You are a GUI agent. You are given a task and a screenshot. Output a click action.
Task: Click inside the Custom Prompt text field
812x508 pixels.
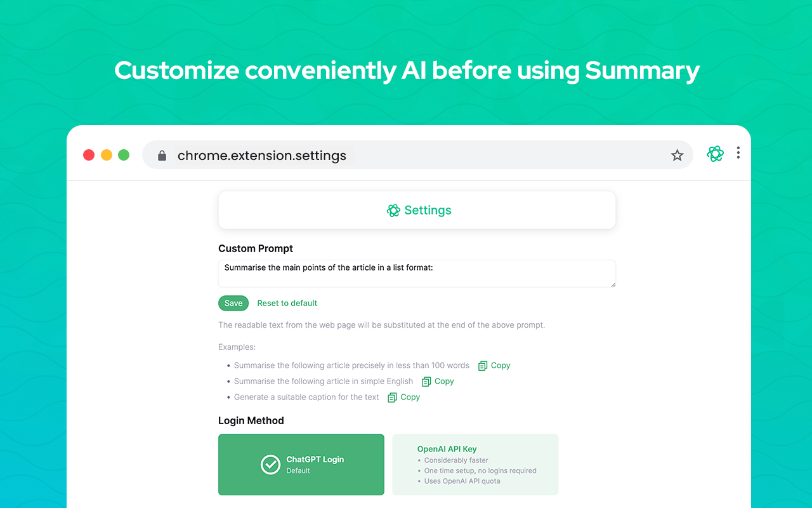click(x=417, y=273)
